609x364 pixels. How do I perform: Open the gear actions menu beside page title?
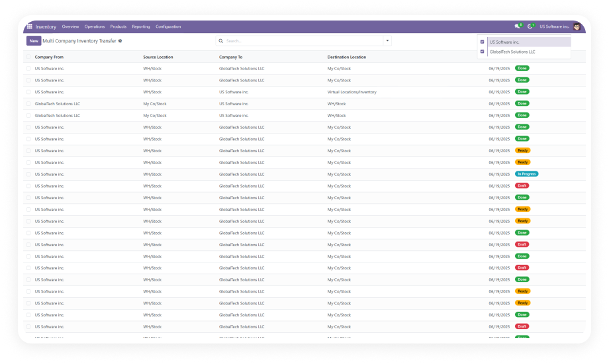coord(120,41)
